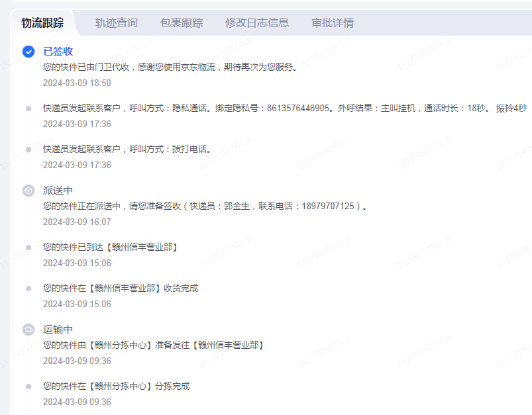Switch to the 轨迹查询 tab
The width and height of the screenshot is (532, 415).
click(x=117, y=23)
